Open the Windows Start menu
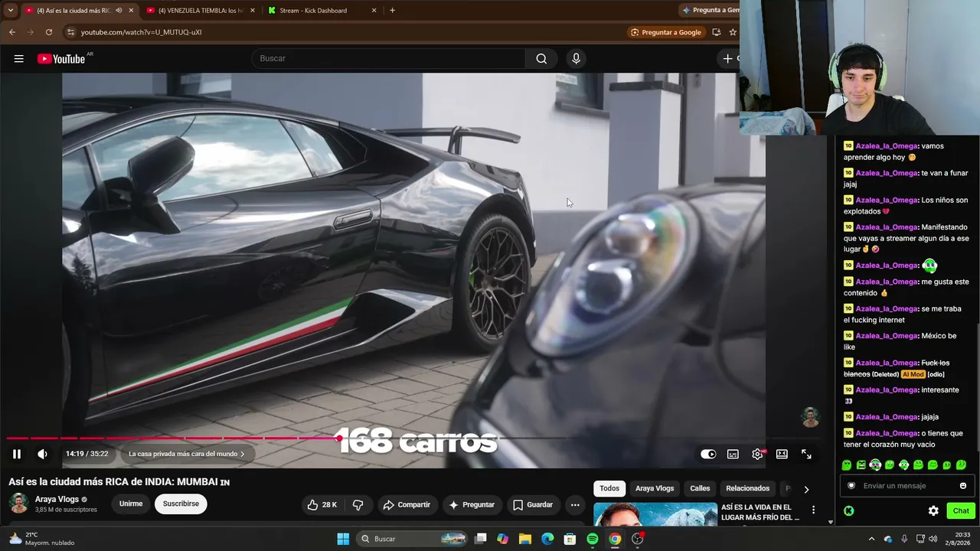 coord(342,539)
